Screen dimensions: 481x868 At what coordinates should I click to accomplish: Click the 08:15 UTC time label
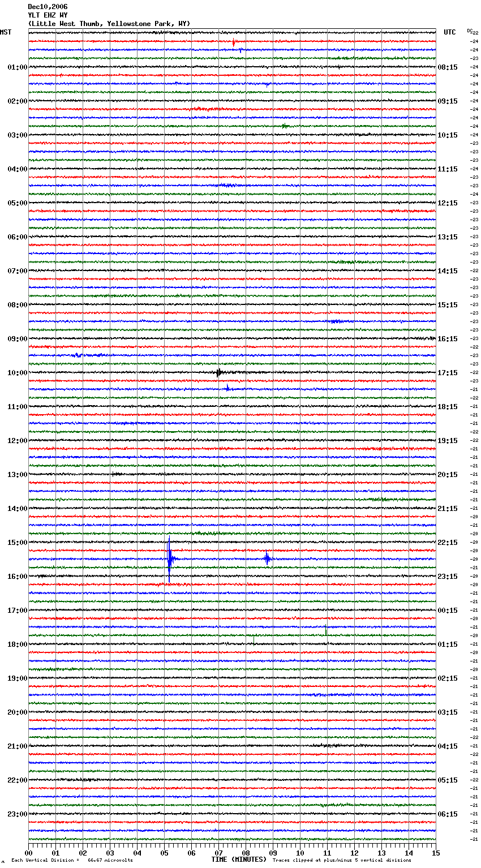pyautogui.click(x=448, y=67)
